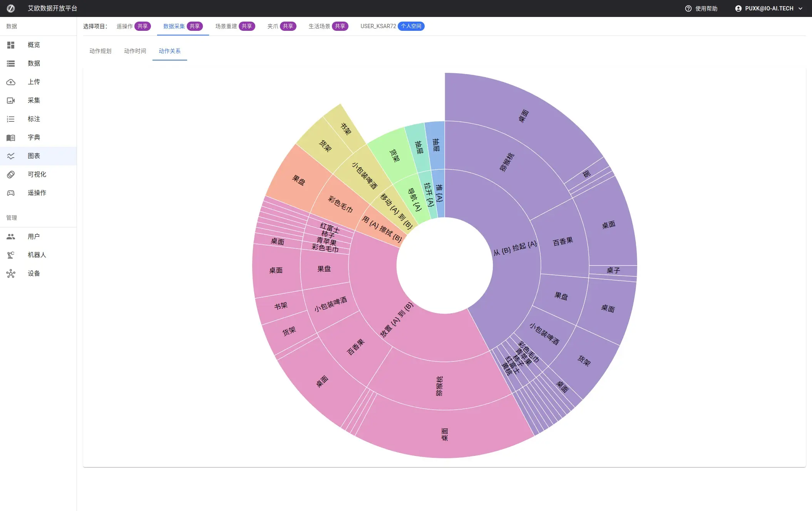Click the cloud upload icon
The height and width of the screenshot is (511, 812).
pos(11,82)
